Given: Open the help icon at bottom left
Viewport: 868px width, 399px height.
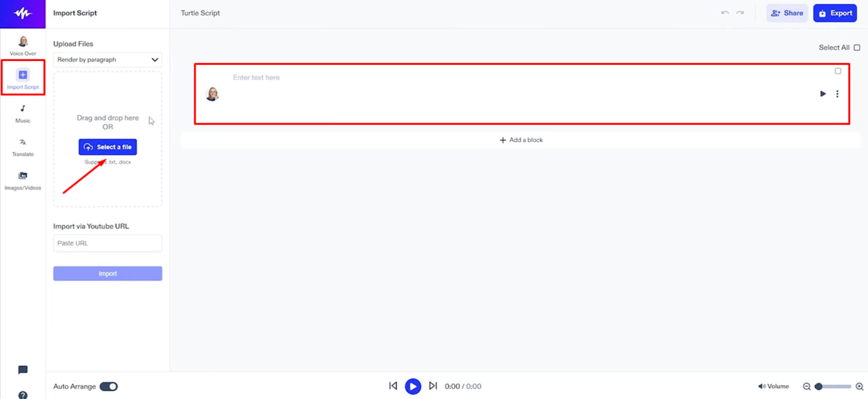Looking at the screenshot, I should (22, 395).
